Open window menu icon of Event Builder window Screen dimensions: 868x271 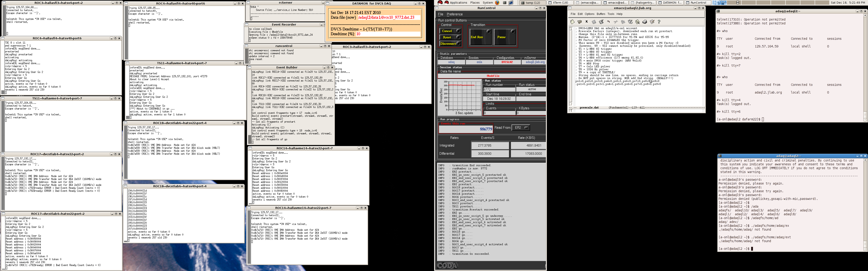250,67
